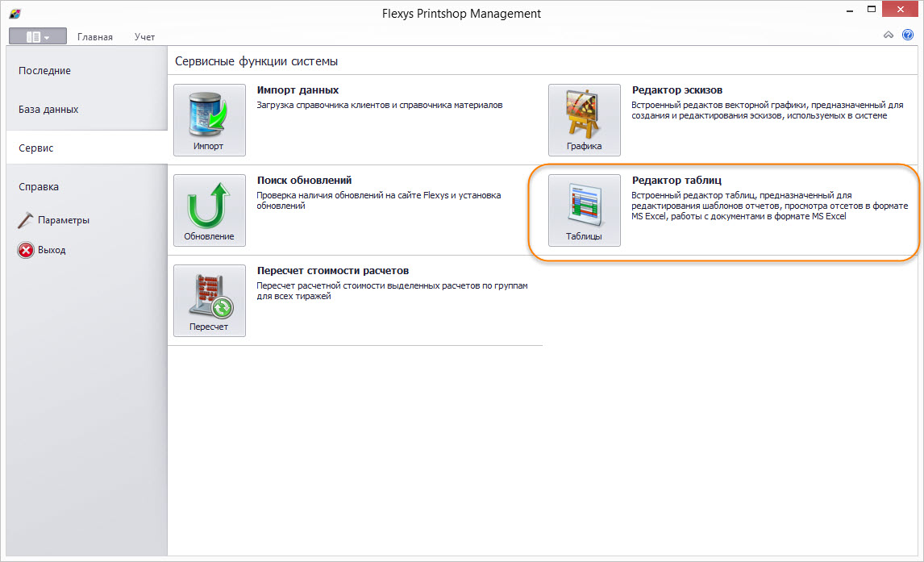Viewport: 924px width, 562px height.
Task: Click the Параметры label in sidebar
Action: (64, 220)
